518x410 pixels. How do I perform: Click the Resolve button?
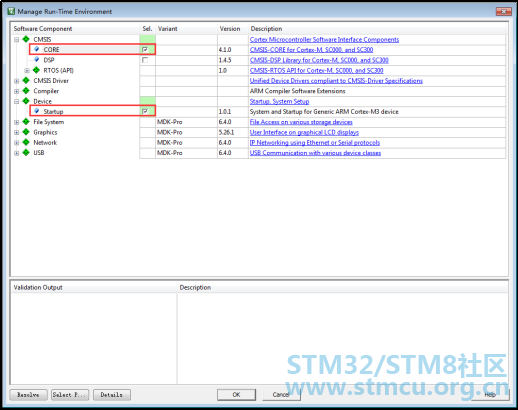[x=28, y=395]
